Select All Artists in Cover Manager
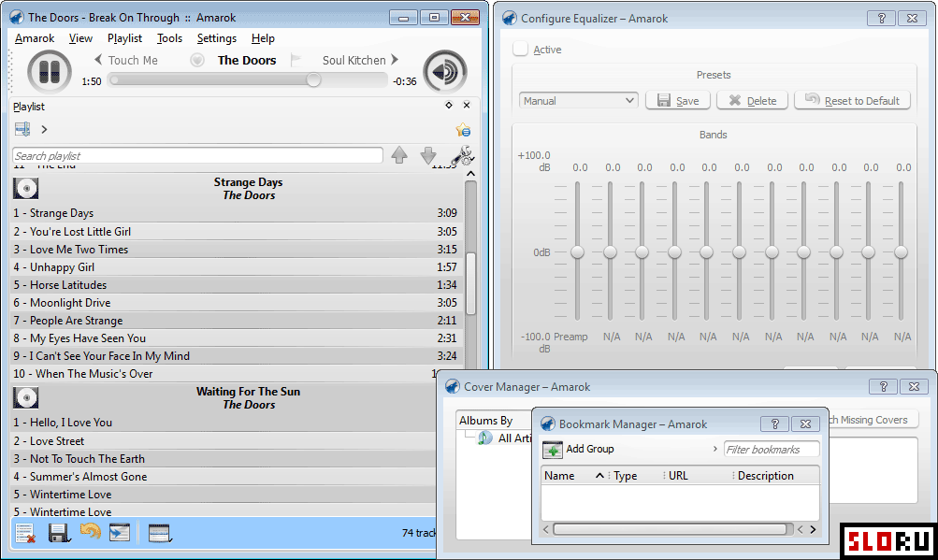The width and height of the screenshot is (938, 560). pyautogui.click(x=506, y=438)
